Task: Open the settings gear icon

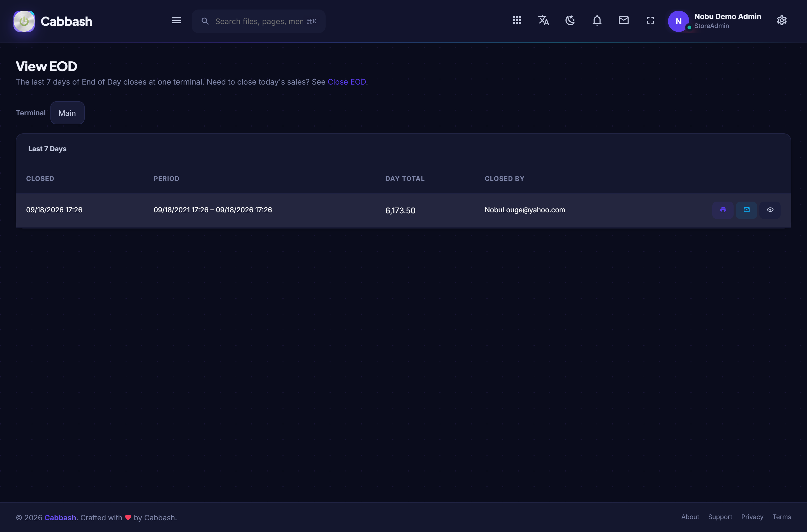Action: (x=782, y=20)
